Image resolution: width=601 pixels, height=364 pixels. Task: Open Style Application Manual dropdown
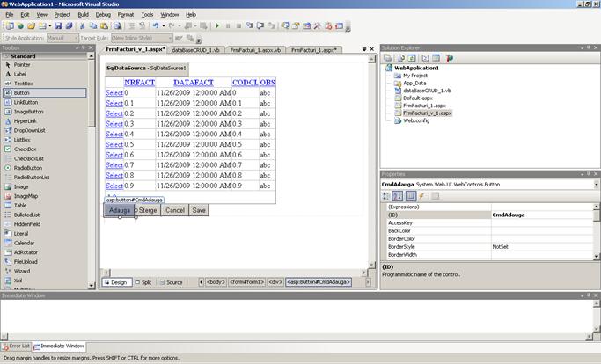(76, 38)
